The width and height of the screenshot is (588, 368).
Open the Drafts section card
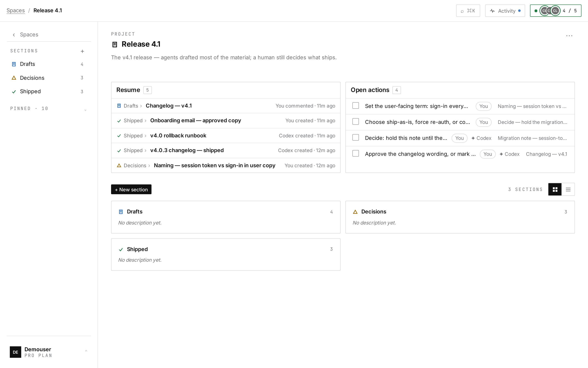click(x=226, y=217)
